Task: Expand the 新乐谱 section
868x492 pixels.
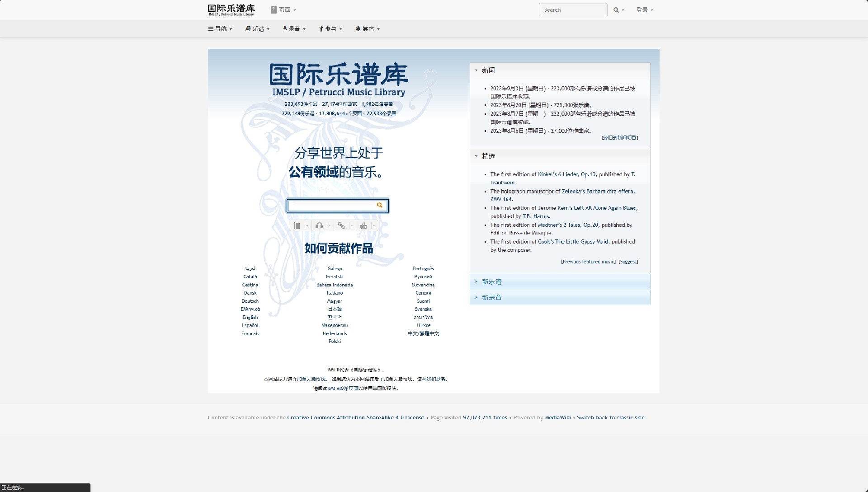Action: tap(491, 281)
